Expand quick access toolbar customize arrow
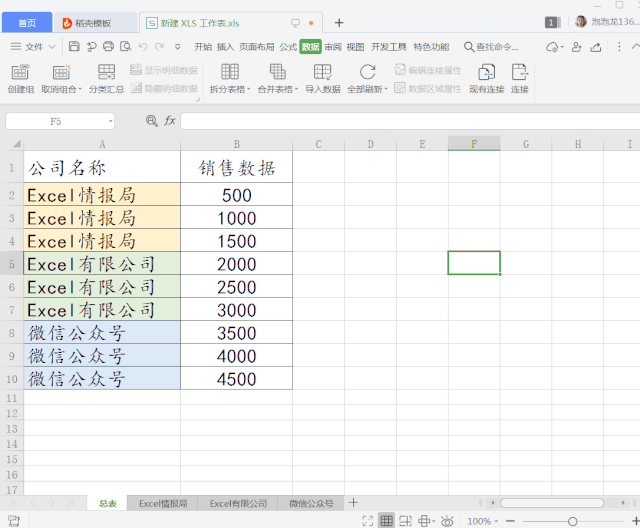This screenshot has width=640, height=528. tap(178, 47)
